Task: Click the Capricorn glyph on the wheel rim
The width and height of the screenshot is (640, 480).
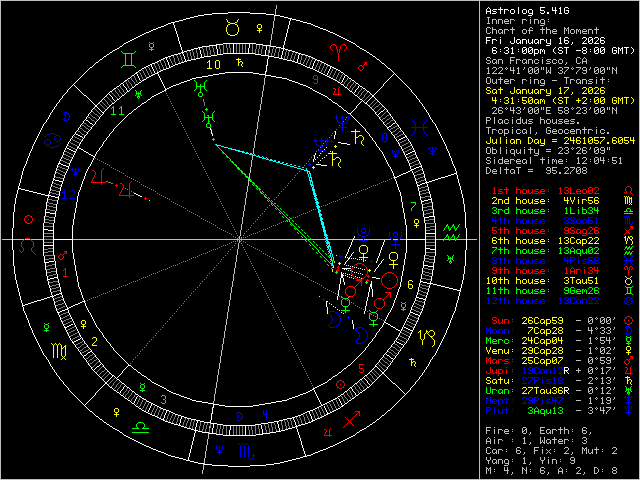Action: [x=428, y=338]
